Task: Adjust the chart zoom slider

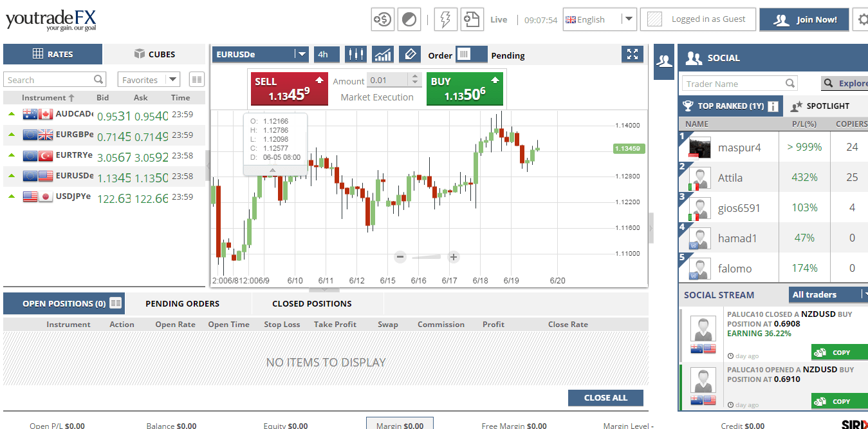Action: point(427,256)
